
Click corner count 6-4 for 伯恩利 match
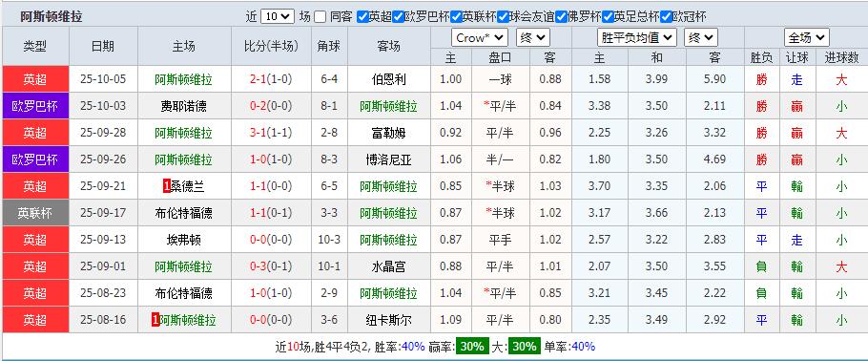(x=329, y=79)
